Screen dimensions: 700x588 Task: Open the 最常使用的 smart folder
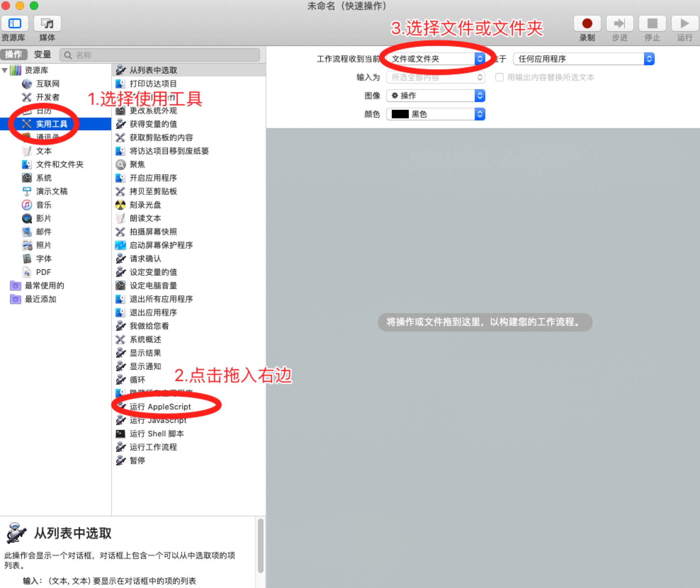click(x=44, y=285)
